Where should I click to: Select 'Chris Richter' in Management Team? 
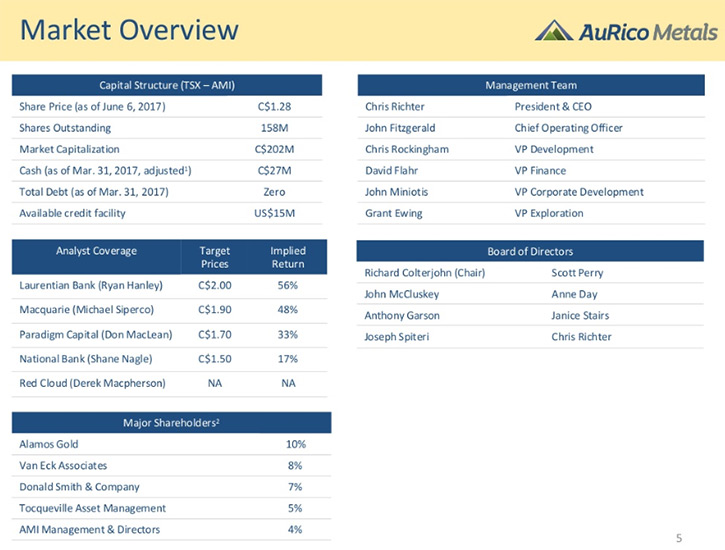coord(394,107)
